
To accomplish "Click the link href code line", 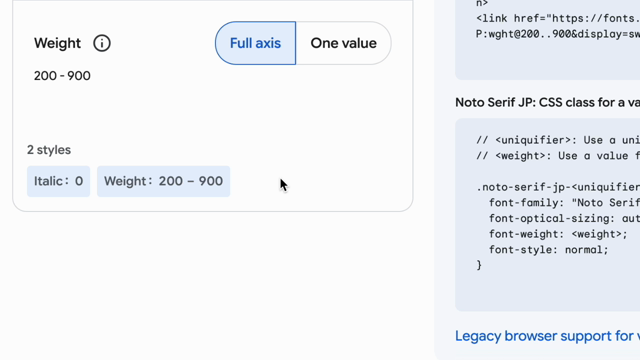I will point(558,18).
